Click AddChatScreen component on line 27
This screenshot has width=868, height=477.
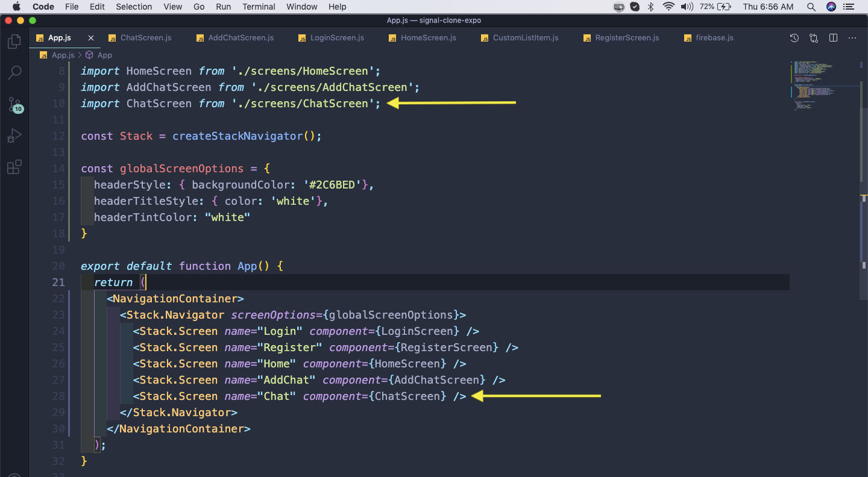437,380
